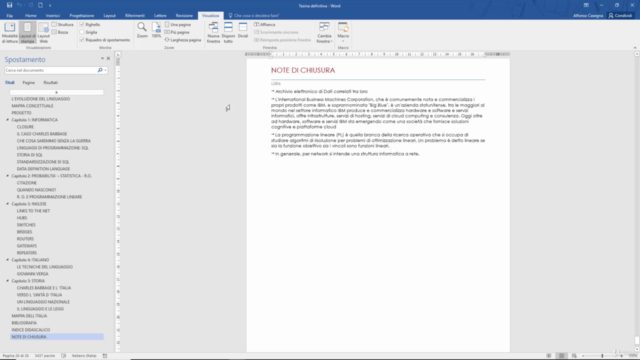The image size is (640, 360).
Task: Click page count in status bar
Action: [x=16, y=356]
